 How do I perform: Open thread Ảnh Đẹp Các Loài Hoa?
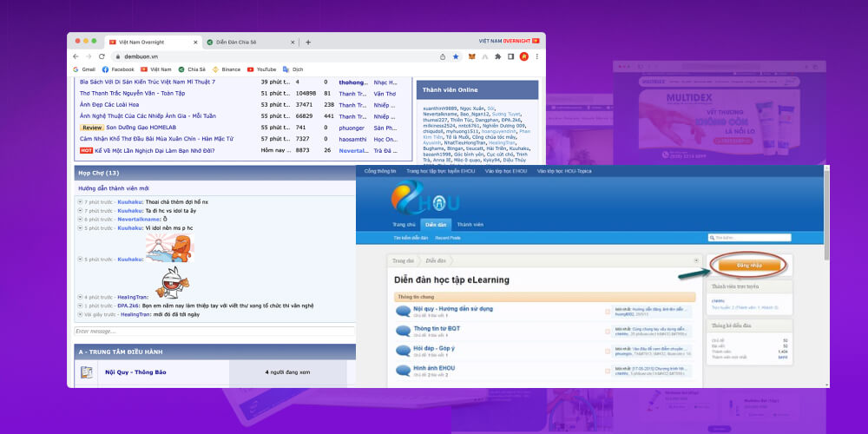[x=109, y=105]
